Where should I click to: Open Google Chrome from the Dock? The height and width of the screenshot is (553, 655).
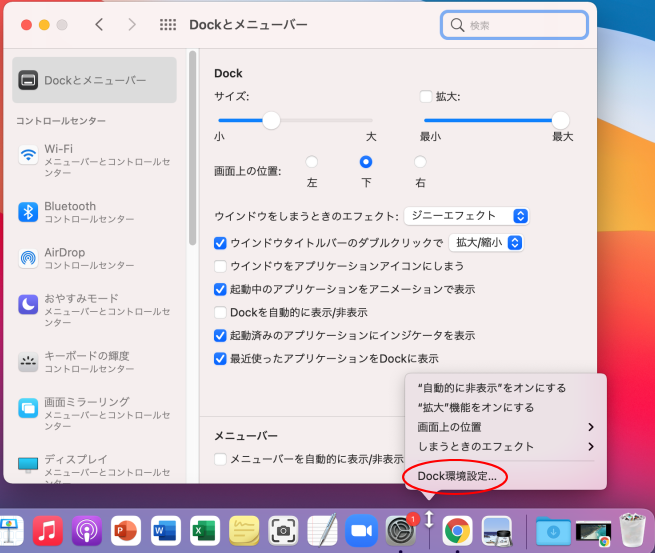(457, 530)
